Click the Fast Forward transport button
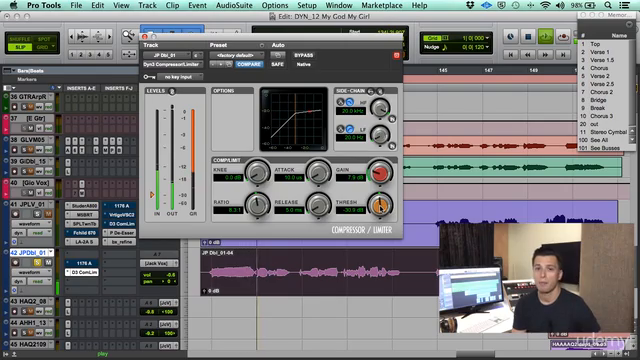The width and height of the screenshot is (640, 360). 545,54
